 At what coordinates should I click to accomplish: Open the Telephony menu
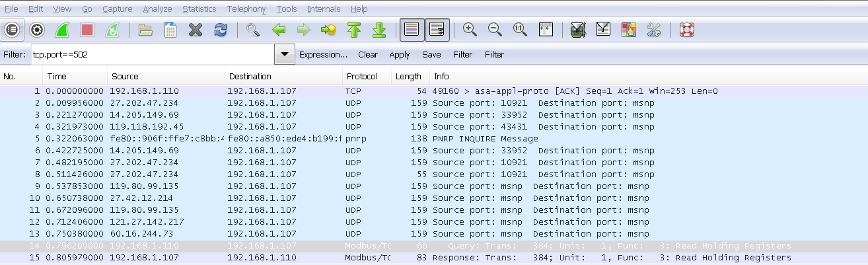pos(246,9)
